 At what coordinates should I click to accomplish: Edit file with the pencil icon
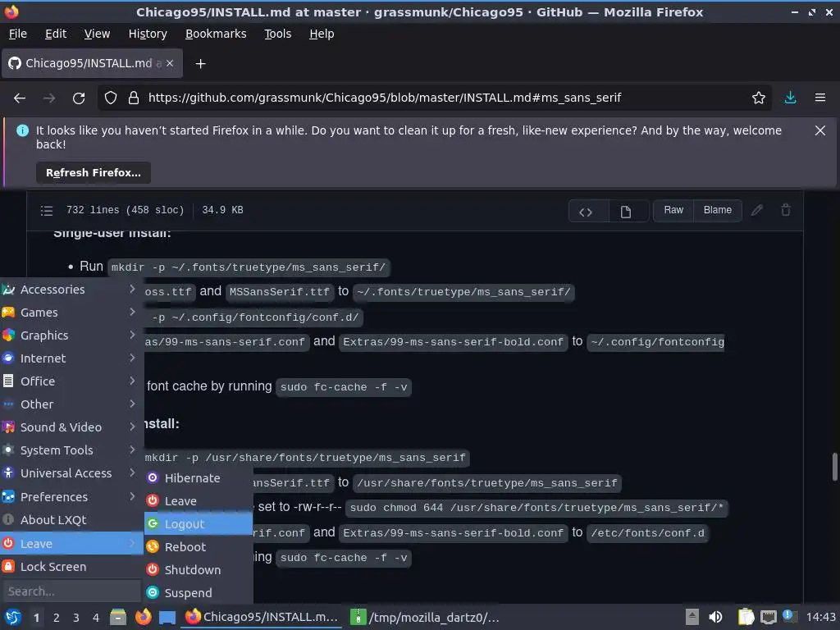pos(756,210)
